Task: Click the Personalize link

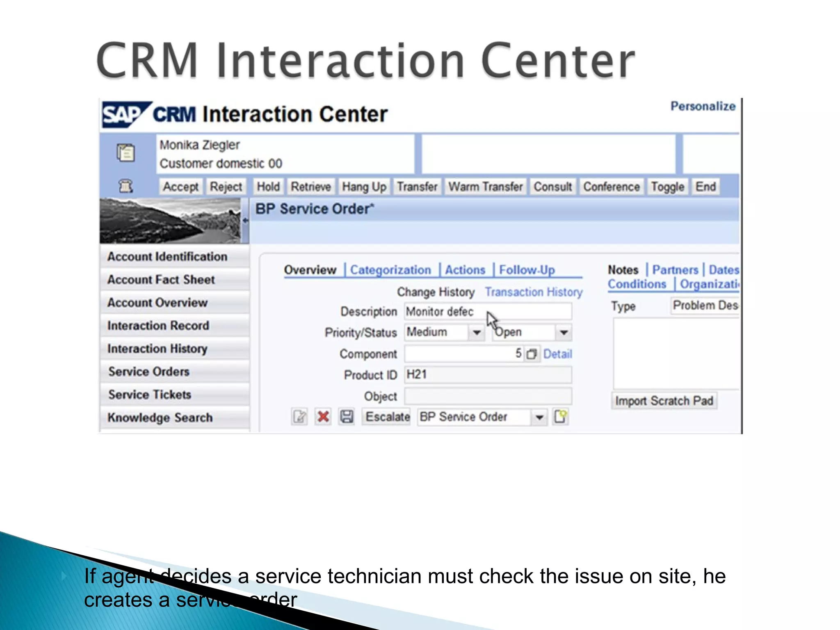Action: coord(703,106)
